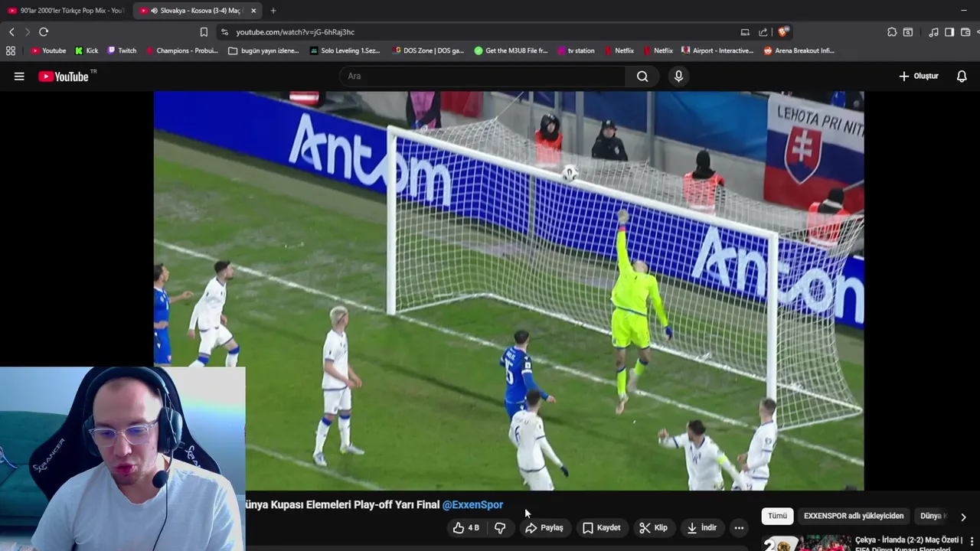Open the three-dot more actions menu below video
Viewport: 980px width, 551px height.
(x=739, y=528)
